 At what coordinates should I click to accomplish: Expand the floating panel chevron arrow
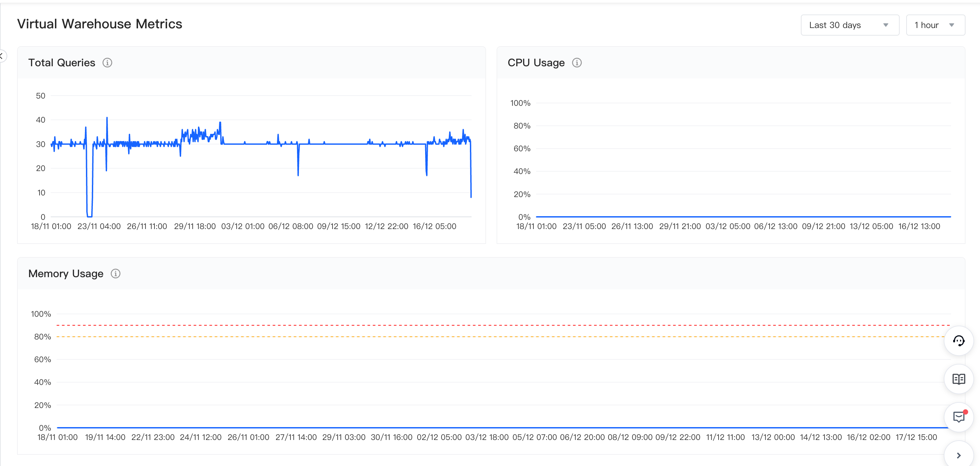pyautogui.click(x=959, y=455)
